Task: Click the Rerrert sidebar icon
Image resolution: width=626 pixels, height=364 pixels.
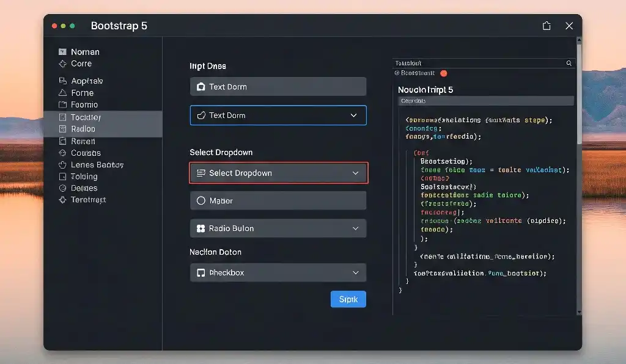Action: point(62,141)
